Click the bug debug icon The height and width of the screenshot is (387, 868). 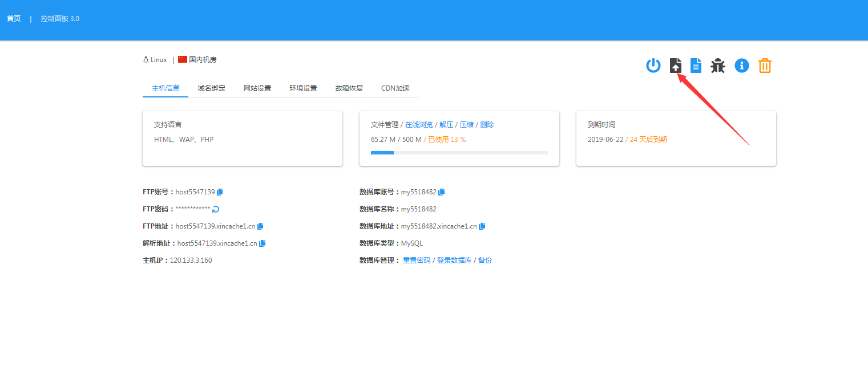coord(718,66)
